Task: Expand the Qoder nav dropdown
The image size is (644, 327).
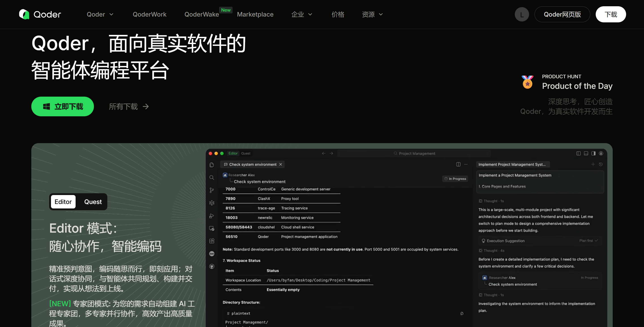Action: (x=100, y=14)
